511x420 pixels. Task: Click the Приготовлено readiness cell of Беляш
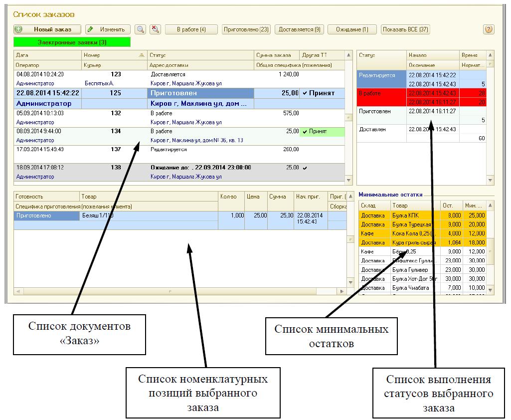click(x=46, y=215)
